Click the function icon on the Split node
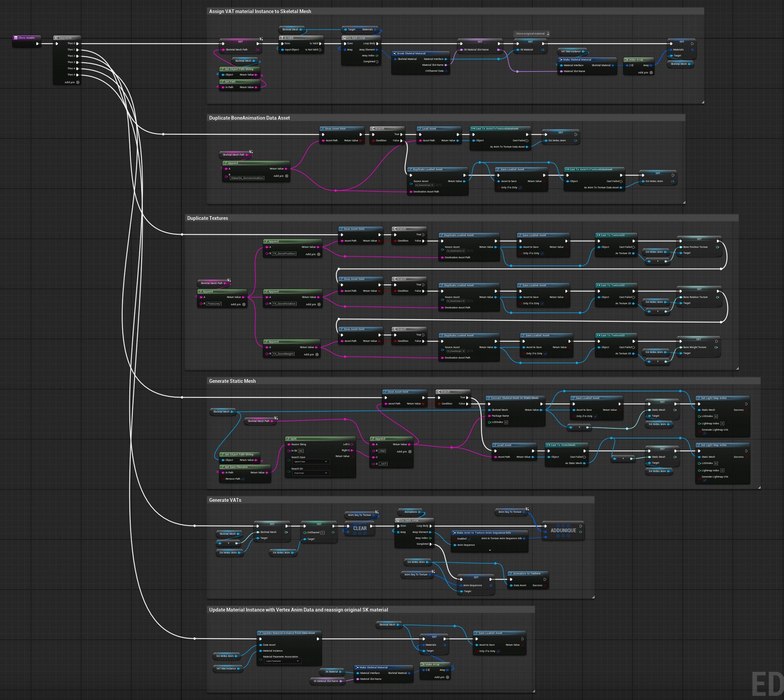Screen dimensions: 784x700 click(x=288, y=439)
